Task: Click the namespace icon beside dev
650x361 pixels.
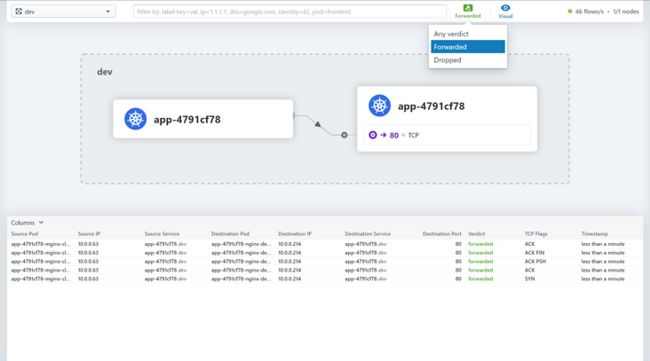Action: click(19, 12)
